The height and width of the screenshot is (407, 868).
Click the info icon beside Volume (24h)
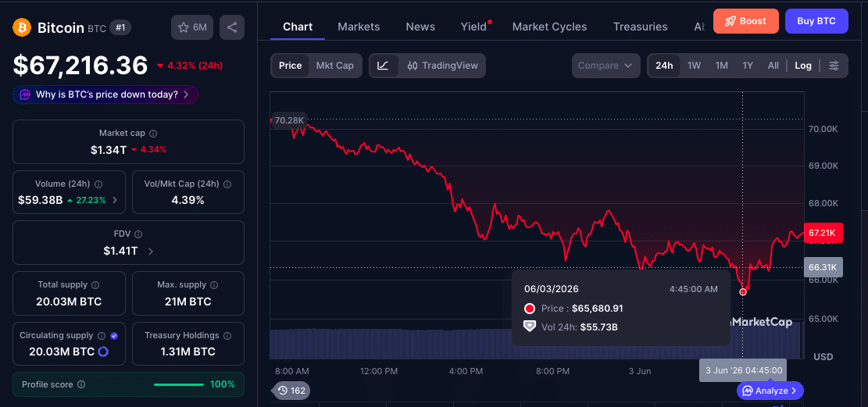point(98,184)
